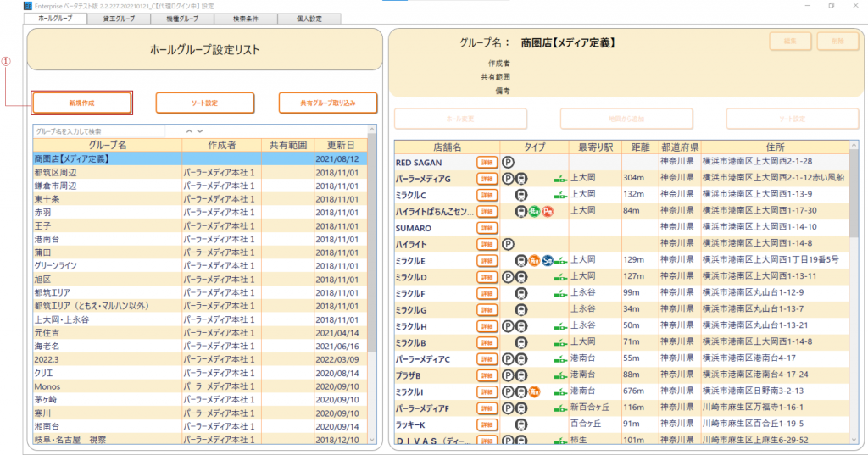Open the 機種グループ tab
Viewport: 868px width, 455px height.
pyautogui.click(x=182, y=19)
